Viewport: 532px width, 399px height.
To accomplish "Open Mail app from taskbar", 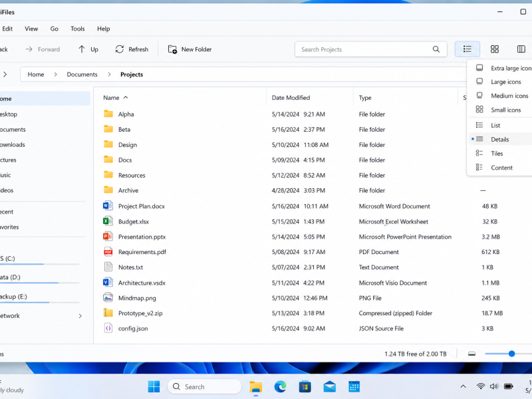I will (x=329, y=386).
